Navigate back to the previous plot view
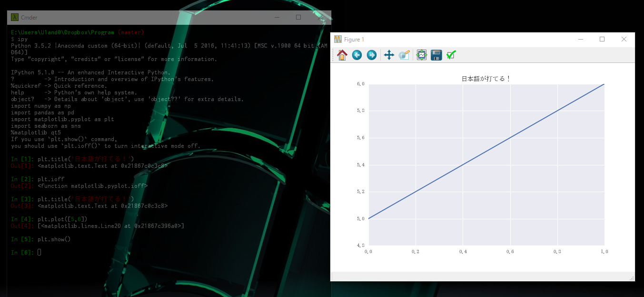Viewport: 644px width, 297px height. (x=357, y=55)
